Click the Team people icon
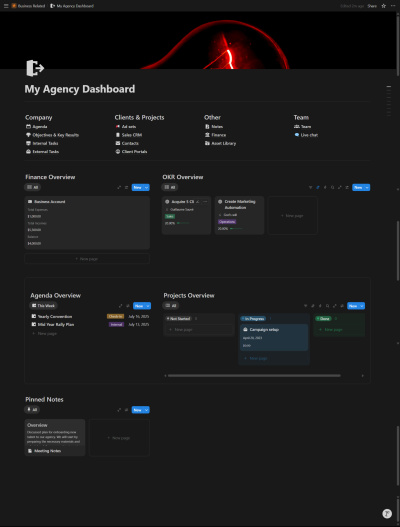Image resolution: width=400 pixels, height=527 pixels. click(x=296, y=127)
